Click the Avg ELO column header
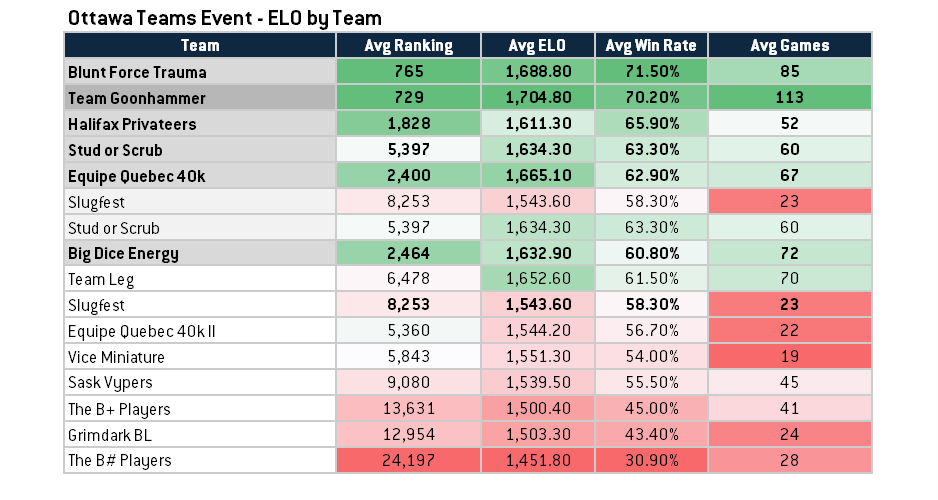The height and width of the screenshot is (500, 938). 539,46
